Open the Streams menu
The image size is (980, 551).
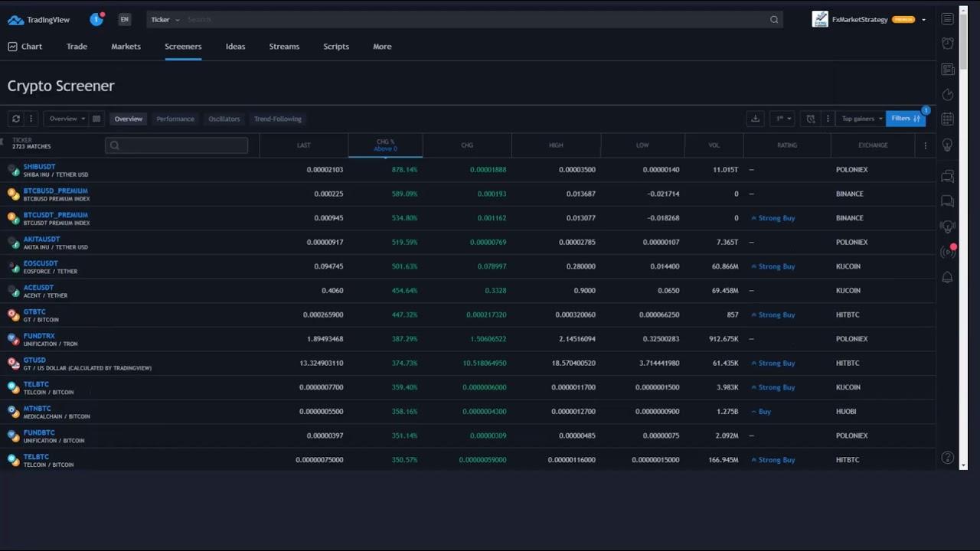(284, 47)
